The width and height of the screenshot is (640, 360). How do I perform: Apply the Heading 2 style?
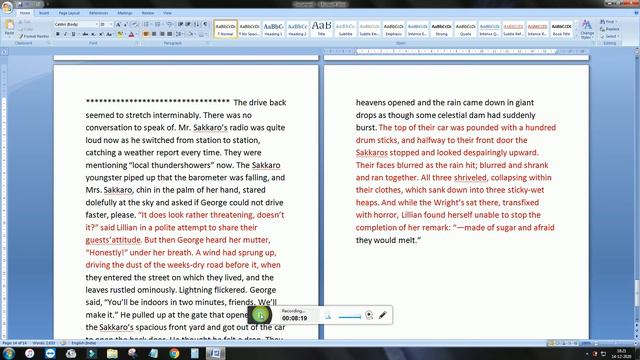tap(297, 29)
